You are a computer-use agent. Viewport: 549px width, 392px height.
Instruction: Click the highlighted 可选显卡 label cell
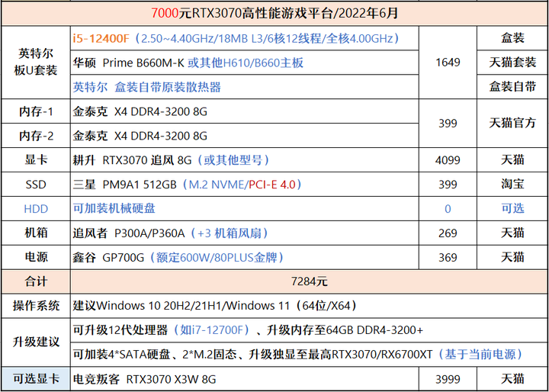[36, 379]
